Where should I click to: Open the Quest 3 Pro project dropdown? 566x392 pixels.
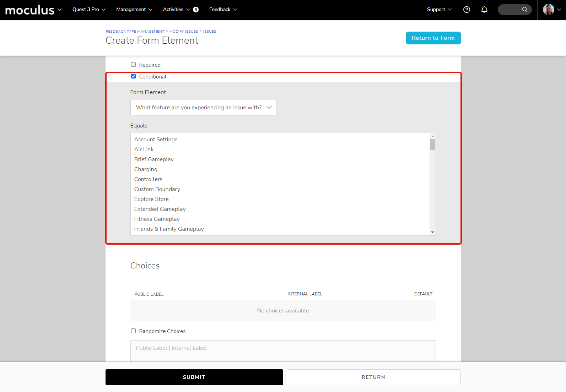(x=89, y=10)
